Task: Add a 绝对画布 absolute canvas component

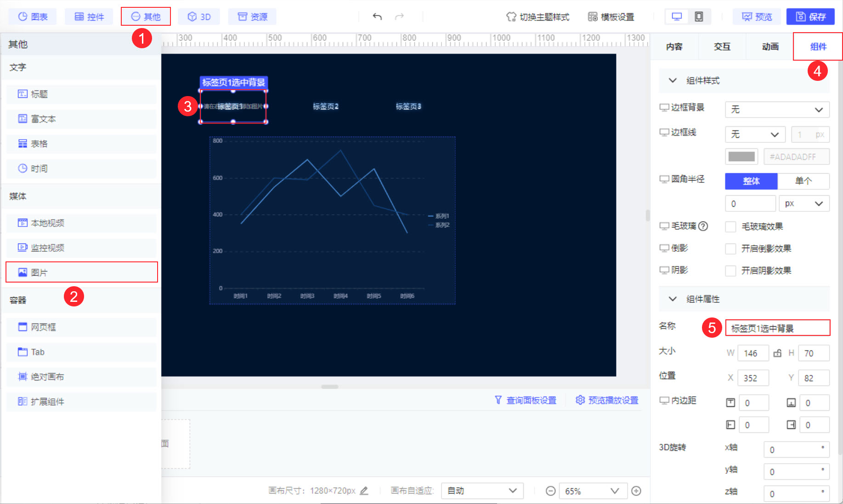Action: pyautogui.click(x=81, y=377)
